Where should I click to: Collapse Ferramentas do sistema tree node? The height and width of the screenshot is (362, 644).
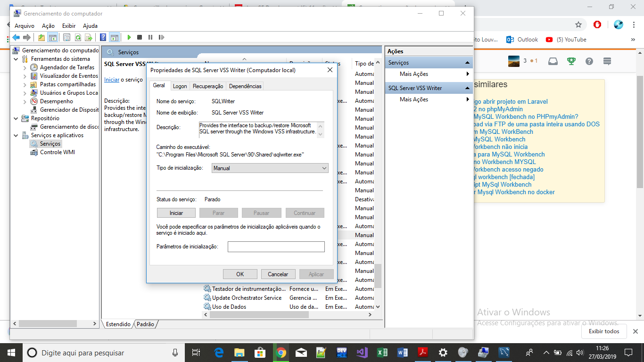17,59
